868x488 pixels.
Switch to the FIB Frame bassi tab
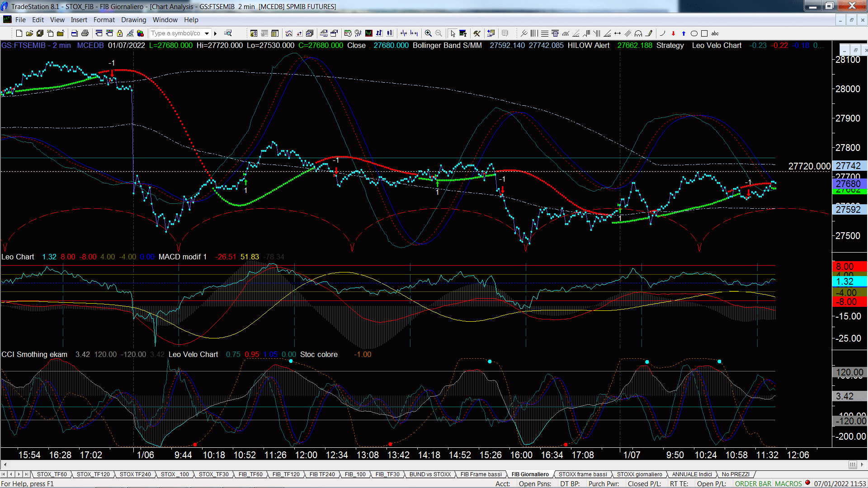(481, 474)
